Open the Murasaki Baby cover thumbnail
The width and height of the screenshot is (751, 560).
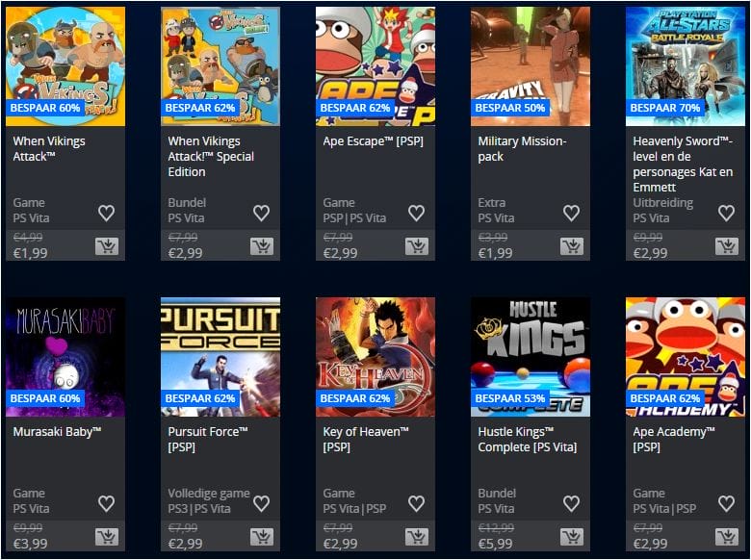coord(65,357)
